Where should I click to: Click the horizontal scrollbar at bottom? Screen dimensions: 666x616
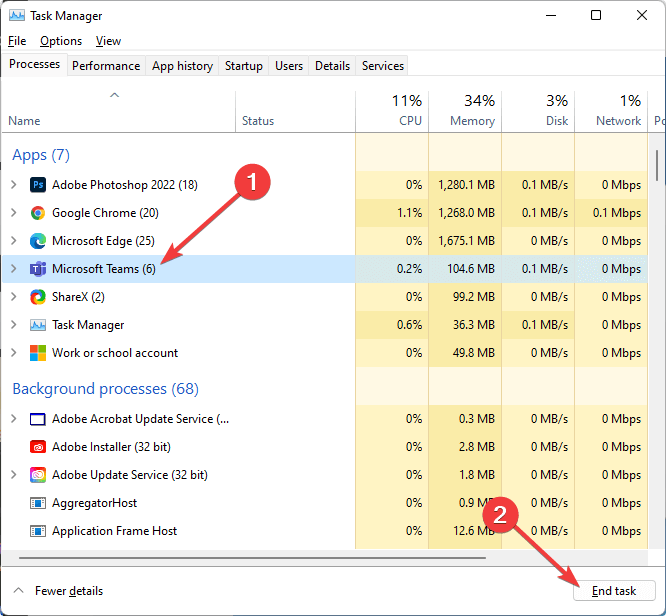click(x=252, y=557)
